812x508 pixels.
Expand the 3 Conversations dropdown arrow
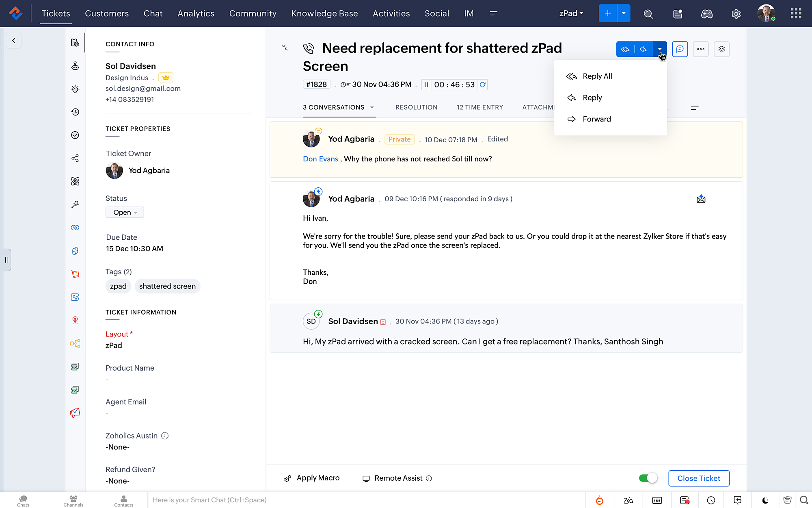tap(372, 107)
